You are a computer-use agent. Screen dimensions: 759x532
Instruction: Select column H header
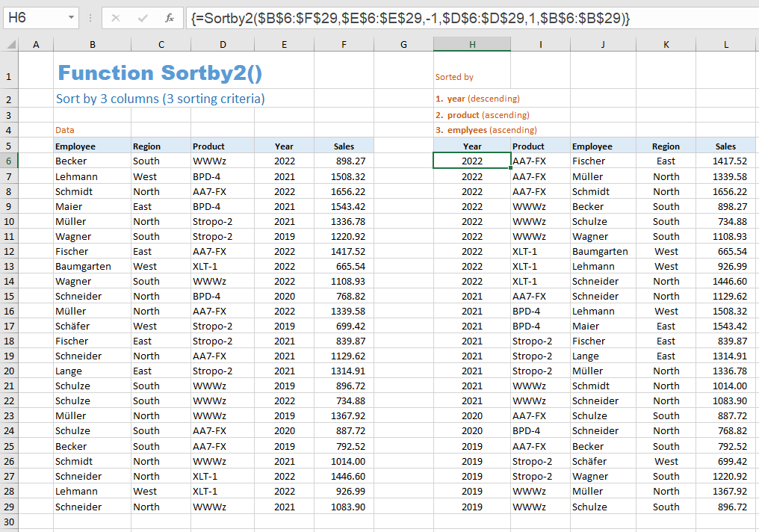pyautogui.click(x=472, y=44)
